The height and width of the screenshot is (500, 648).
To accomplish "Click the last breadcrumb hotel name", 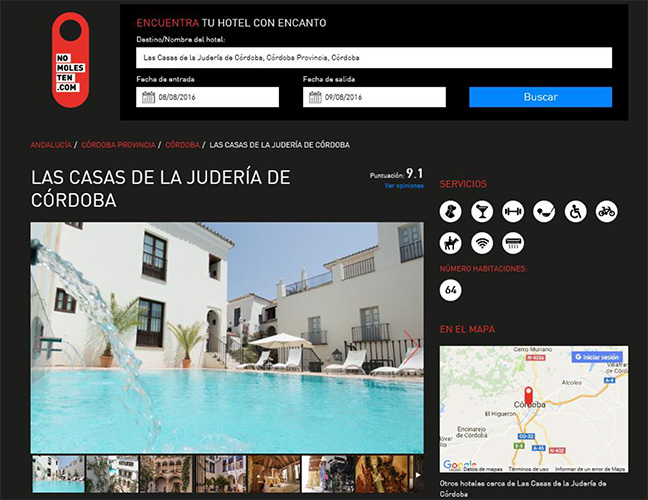I will point(279,145).
